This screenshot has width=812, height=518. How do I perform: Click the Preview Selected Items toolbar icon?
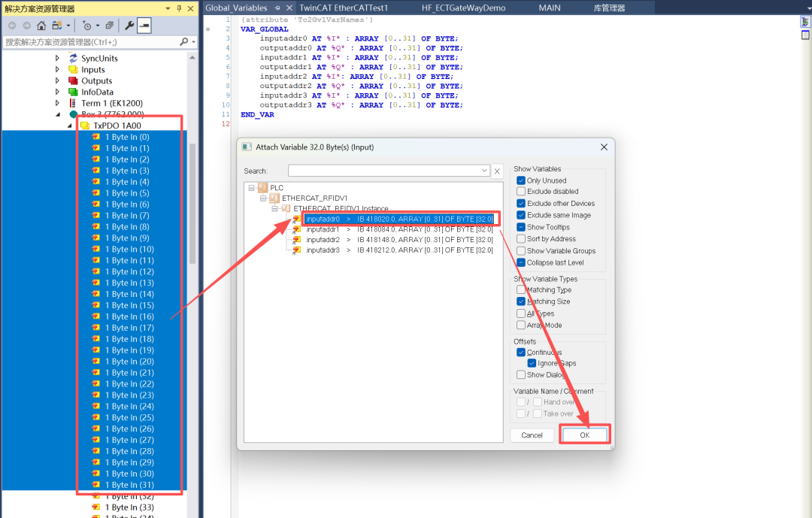click(x=144, y=26)
